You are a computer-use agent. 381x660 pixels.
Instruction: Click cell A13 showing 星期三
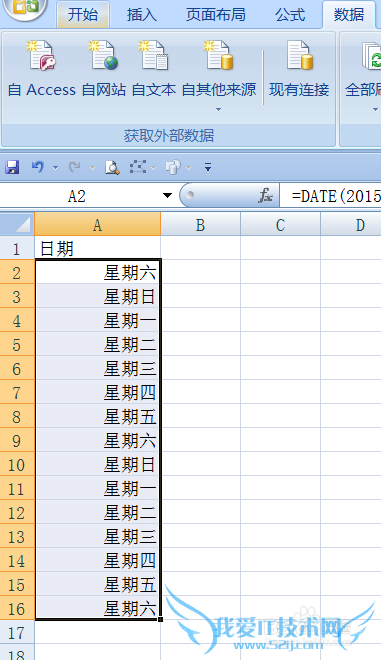[x=97, y=537]
